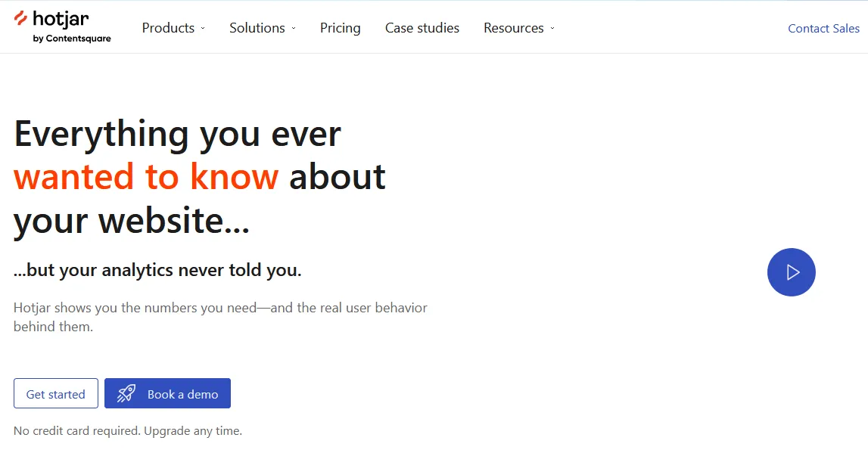Open the Case studies page
Viewport: 868px width, 453px height.
click(422, 28)
